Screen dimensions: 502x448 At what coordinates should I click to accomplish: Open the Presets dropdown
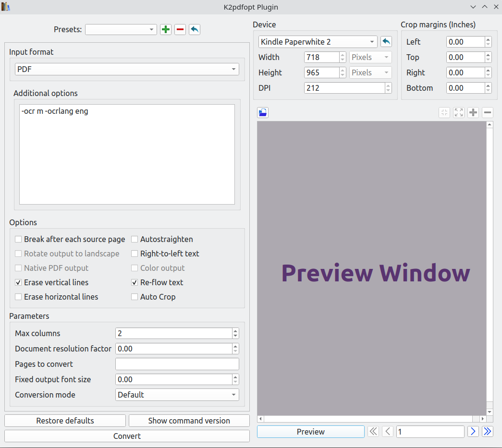pos(121,29)
